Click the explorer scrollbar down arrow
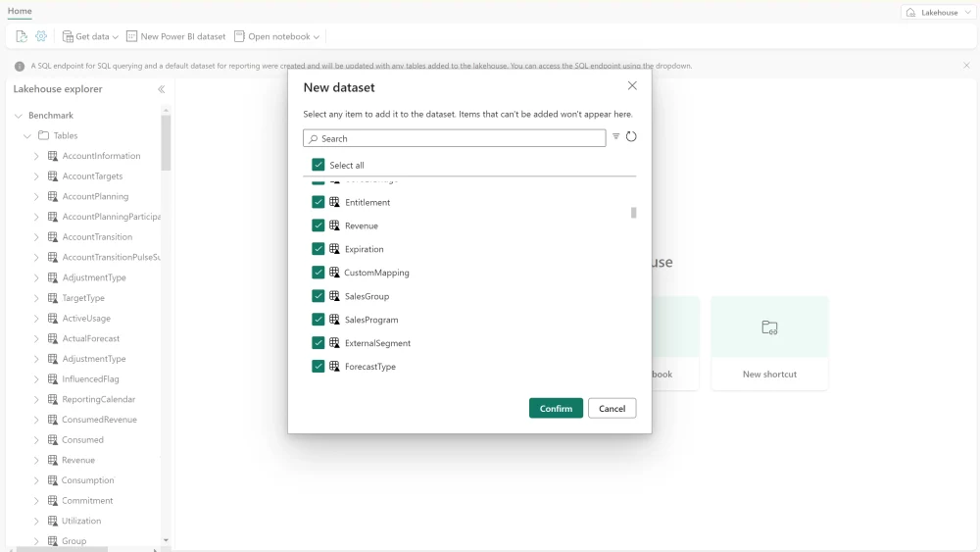The height and width of the screenshot is (552, 980). 166,541
